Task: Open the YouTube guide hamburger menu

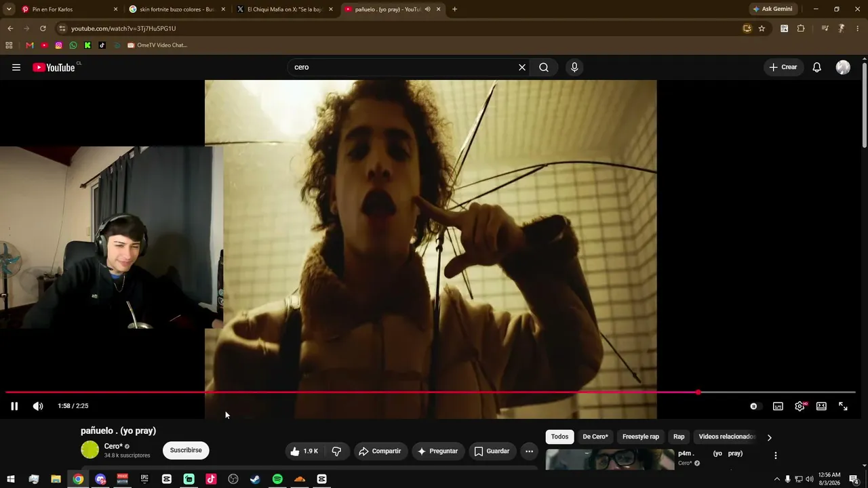Action: [x=16, y=67]
